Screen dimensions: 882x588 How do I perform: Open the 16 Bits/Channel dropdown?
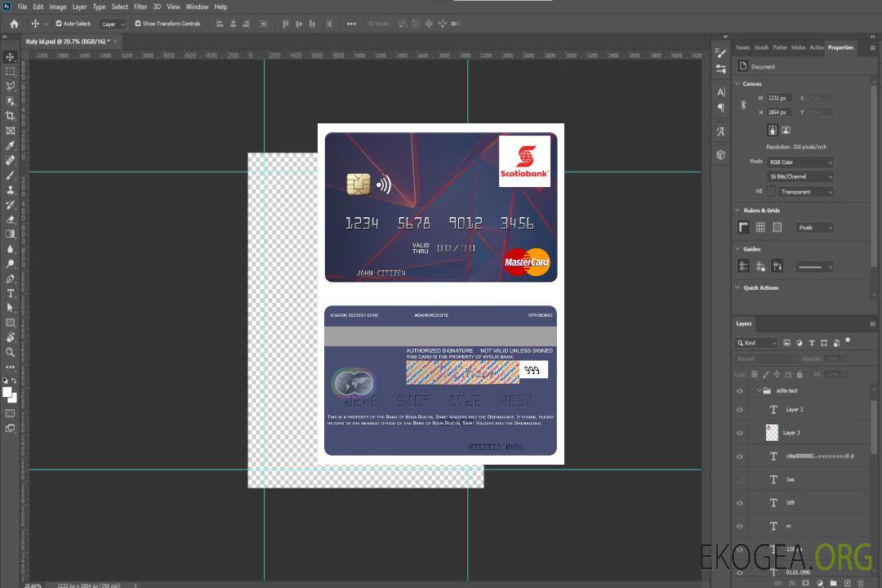click(800, 176)
